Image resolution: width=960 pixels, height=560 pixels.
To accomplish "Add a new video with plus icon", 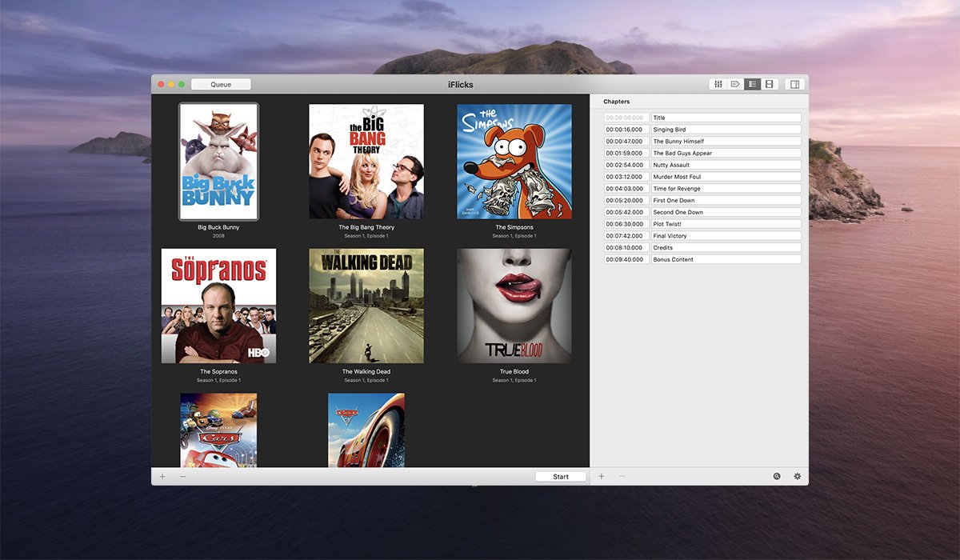I will point(162,477).
